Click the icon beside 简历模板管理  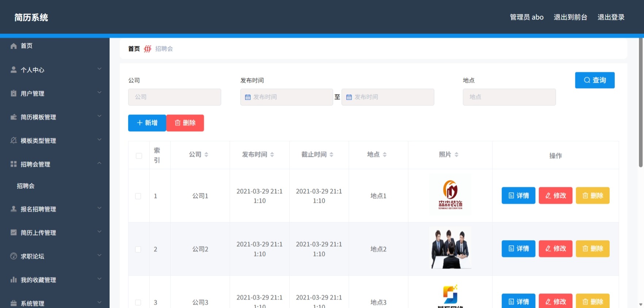[x=14, y=117]
